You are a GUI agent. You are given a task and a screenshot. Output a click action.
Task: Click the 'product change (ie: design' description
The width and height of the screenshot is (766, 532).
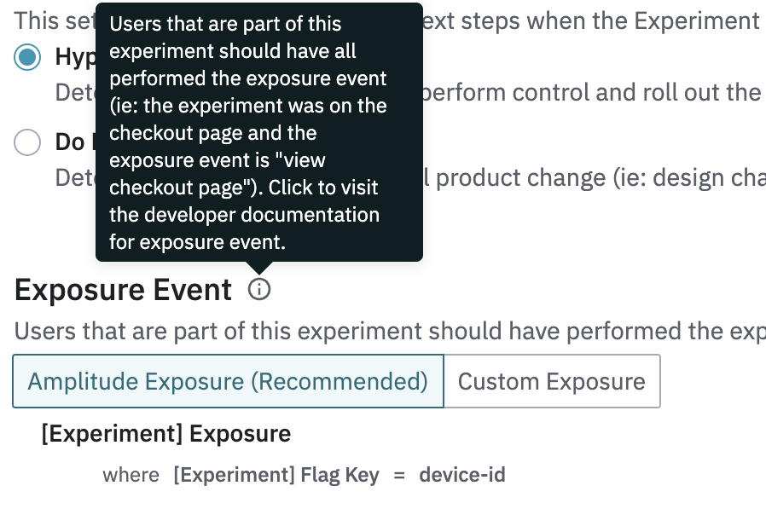pos(595,178)
